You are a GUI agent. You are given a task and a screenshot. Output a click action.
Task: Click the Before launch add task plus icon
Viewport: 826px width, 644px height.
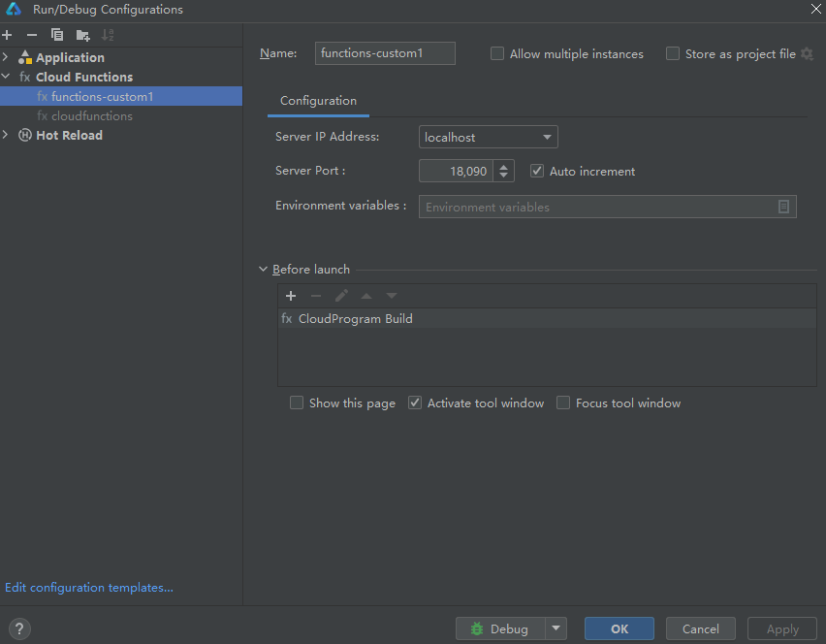point(291,296)
